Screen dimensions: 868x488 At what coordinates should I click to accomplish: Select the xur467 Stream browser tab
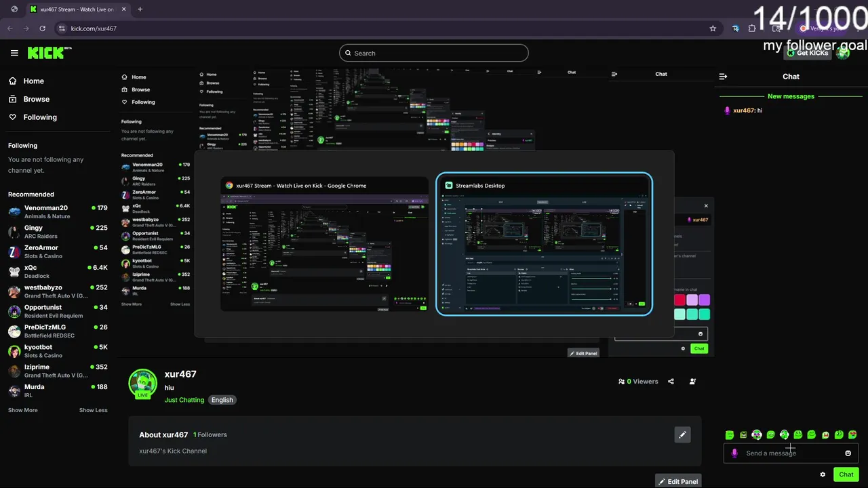(78, 9)
